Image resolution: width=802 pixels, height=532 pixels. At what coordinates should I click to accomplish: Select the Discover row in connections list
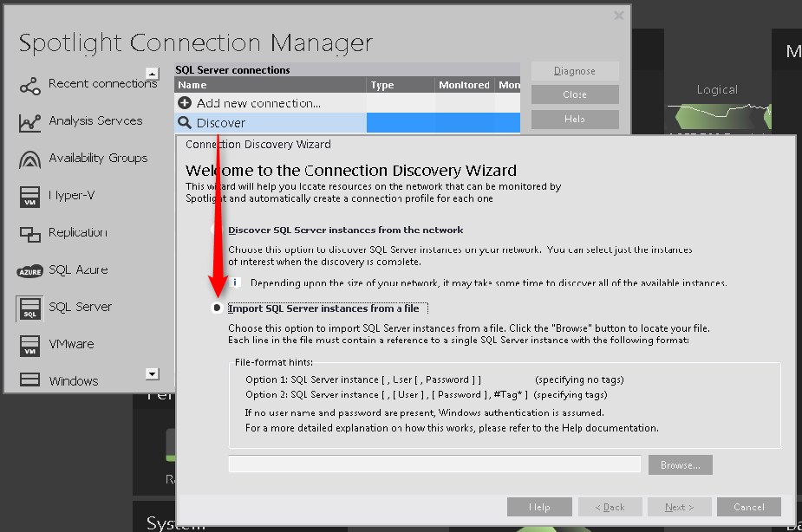[x=221, y=123]
